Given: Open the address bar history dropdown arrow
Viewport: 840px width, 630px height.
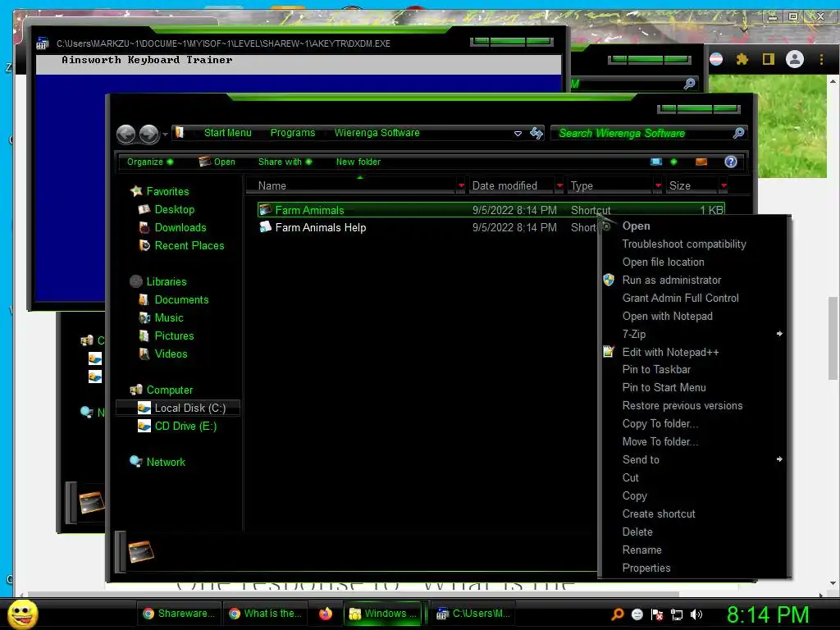Looking at the screenshot, I should [518, 134].
